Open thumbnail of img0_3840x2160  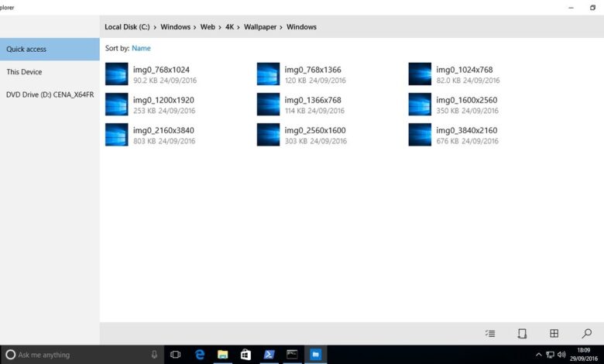[420, 135]
